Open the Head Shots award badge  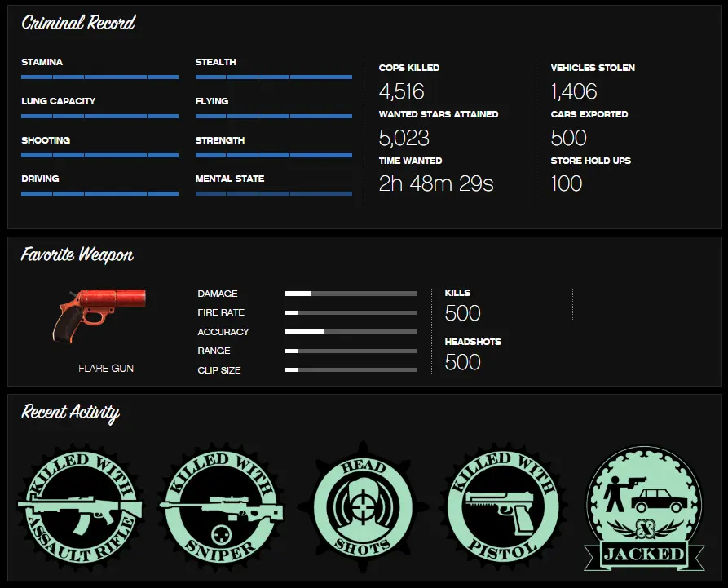pyautogui.click(x=363, y=506)
